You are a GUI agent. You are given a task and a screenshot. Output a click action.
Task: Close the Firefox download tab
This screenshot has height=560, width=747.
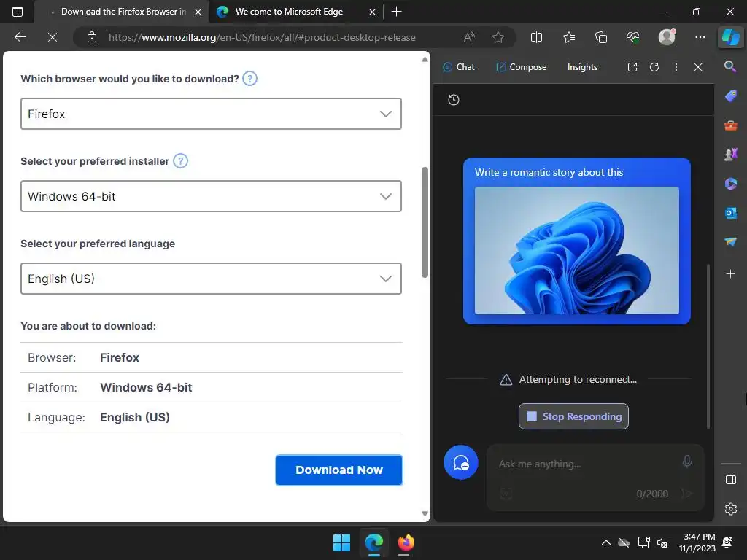198,12
